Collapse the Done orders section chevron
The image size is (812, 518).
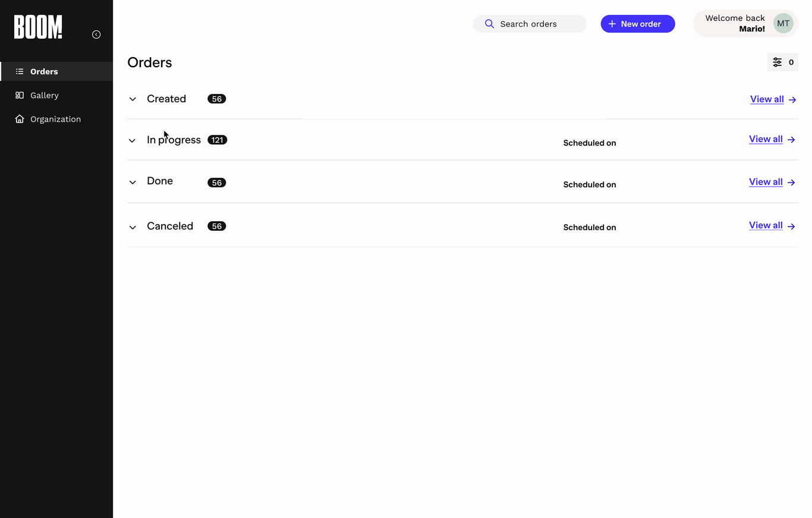132,183
